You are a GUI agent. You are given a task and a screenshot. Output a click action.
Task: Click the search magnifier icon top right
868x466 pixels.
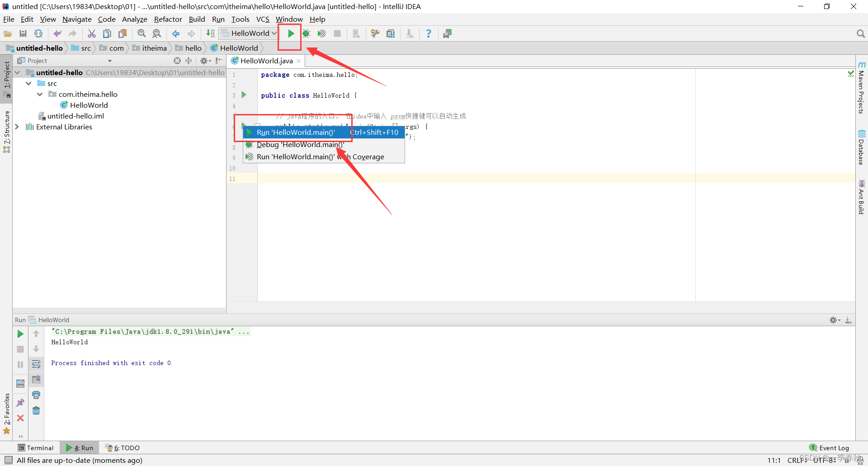tap(860, 33)
